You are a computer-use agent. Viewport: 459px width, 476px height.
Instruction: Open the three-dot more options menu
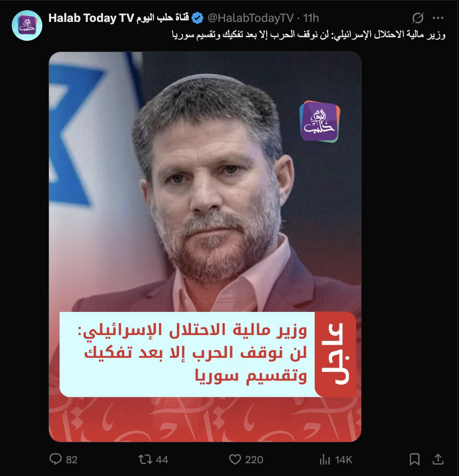[x=438, y=18]
